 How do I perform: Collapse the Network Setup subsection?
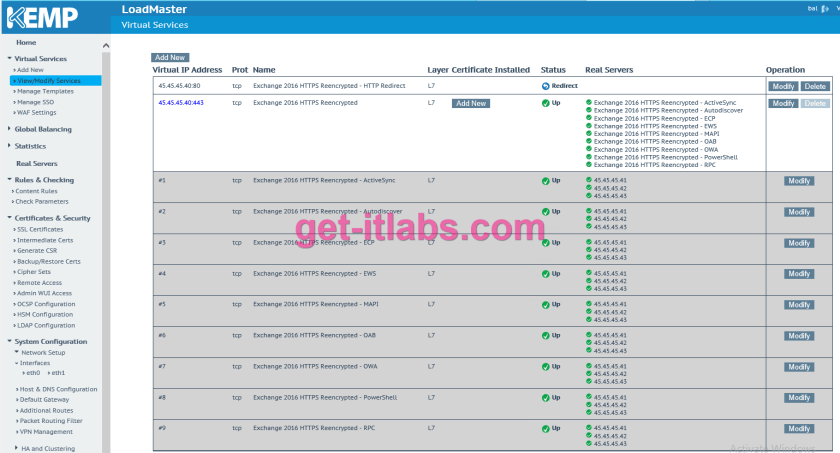coord(17,352)
